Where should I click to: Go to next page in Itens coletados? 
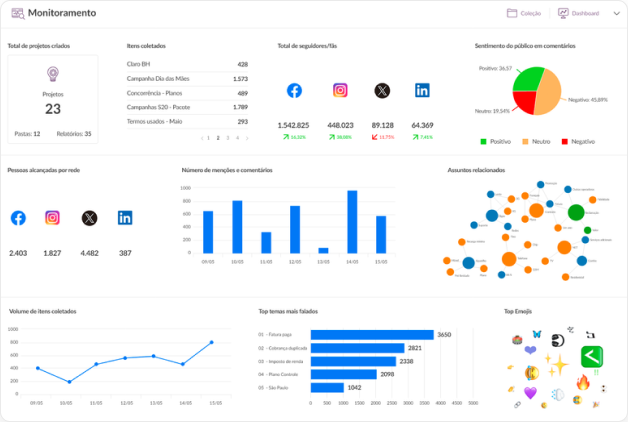(246, 137)
